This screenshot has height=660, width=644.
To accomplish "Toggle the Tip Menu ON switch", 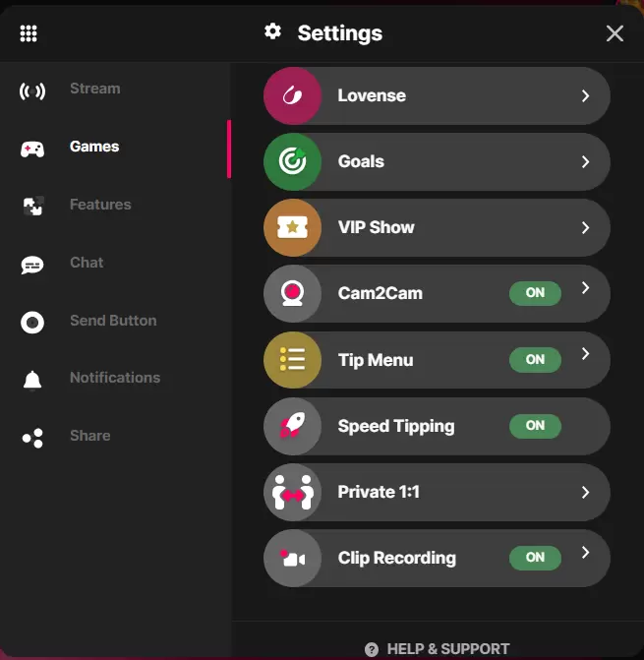I will tap(535, 359).
